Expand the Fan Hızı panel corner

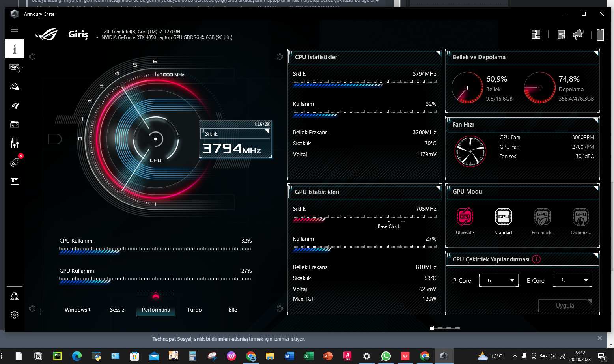click(596, 120)
